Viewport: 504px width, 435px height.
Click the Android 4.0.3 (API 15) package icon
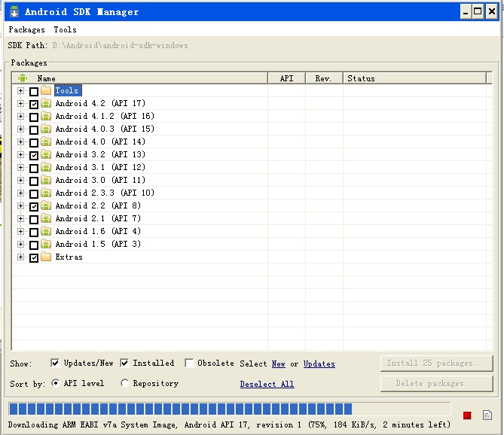click(46, 129)
